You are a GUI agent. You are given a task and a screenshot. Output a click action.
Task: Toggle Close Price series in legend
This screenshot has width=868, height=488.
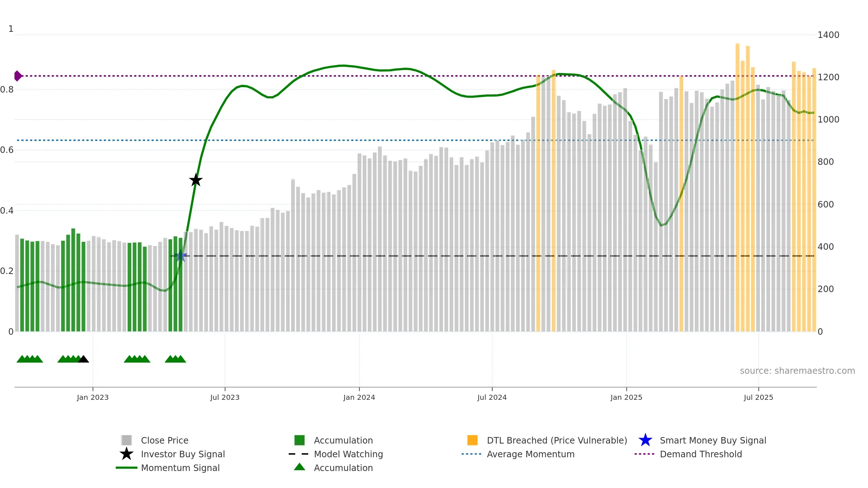[x=165, y=440]
